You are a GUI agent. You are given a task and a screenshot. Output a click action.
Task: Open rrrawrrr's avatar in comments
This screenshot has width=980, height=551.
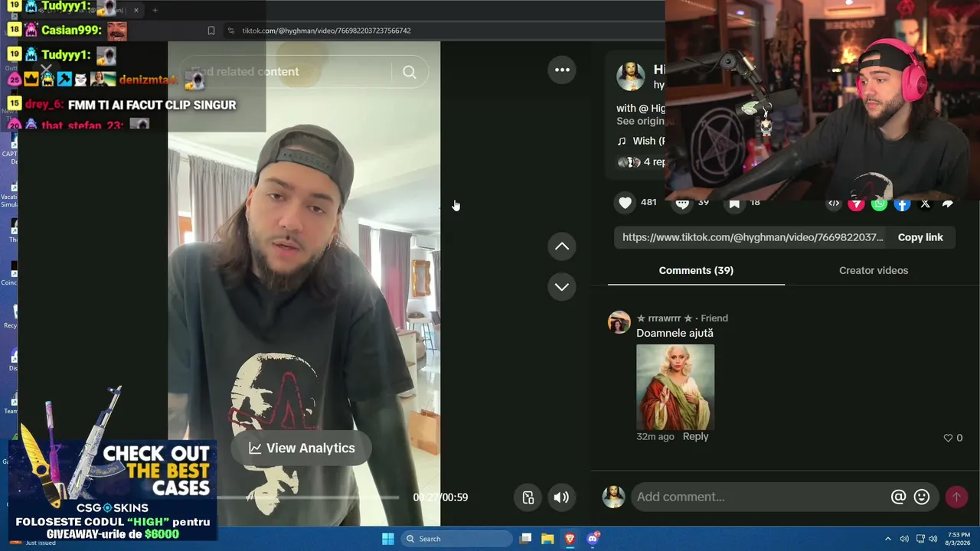[x=619, y=322]
